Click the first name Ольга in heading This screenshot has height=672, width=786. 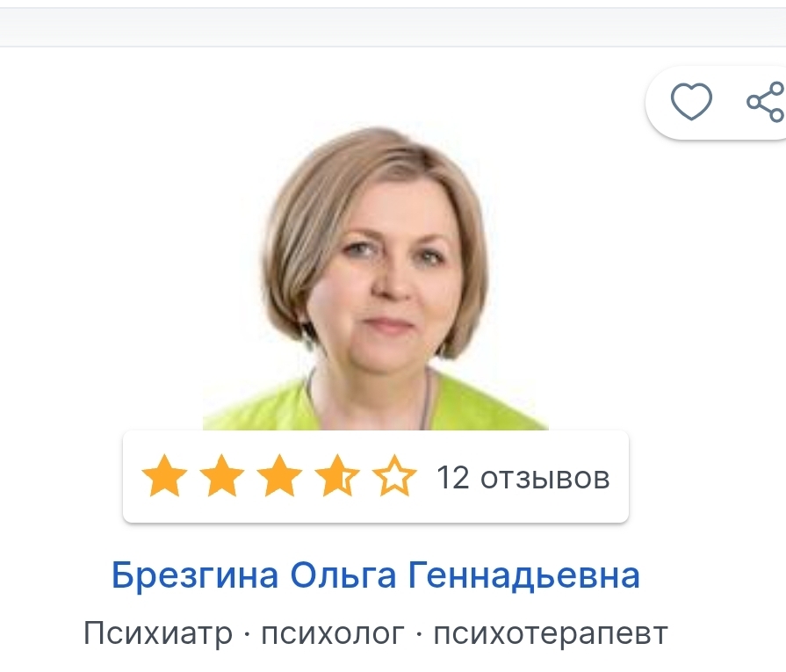(343, 575)
